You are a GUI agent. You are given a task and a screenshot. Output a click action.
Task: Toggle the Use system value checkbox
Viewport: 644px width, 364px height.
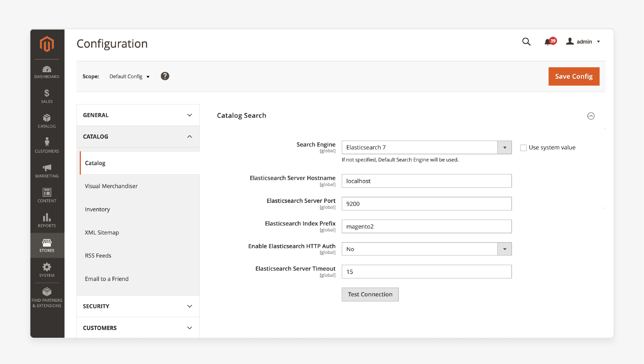[523, 148]
